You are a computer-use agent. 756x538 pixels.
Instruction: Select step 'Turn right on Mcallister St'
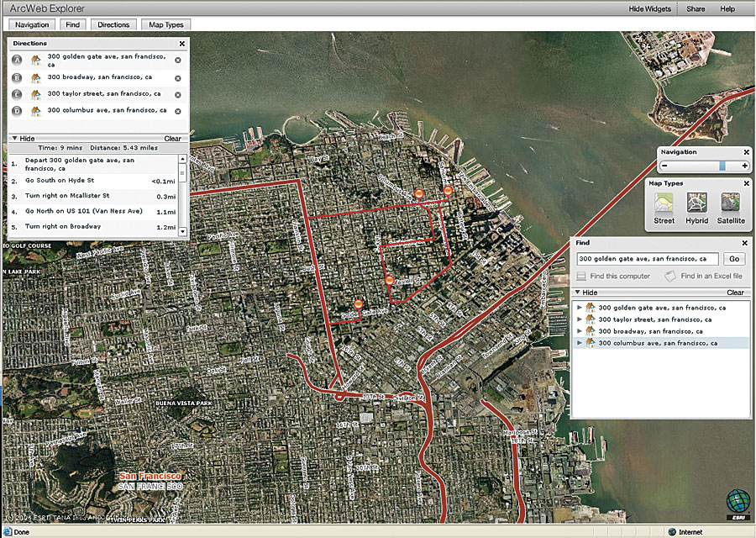[x=93, y=196]
